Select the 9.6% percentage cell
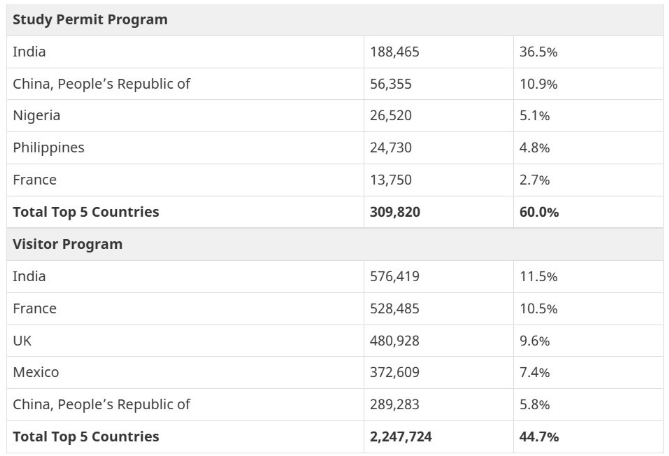Image resolution: width=669 pixels, height=456 pixels. [534, 340]
